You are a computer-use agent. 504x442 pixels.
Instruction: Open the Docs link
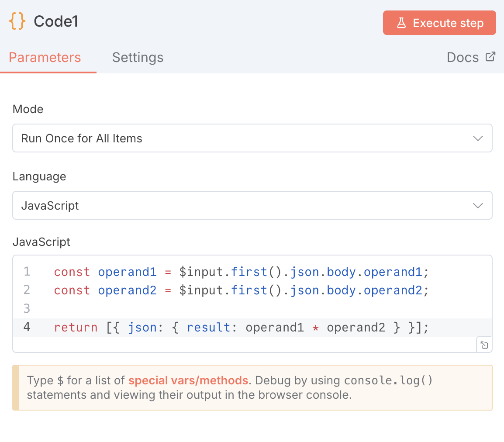tap(463, 58)
